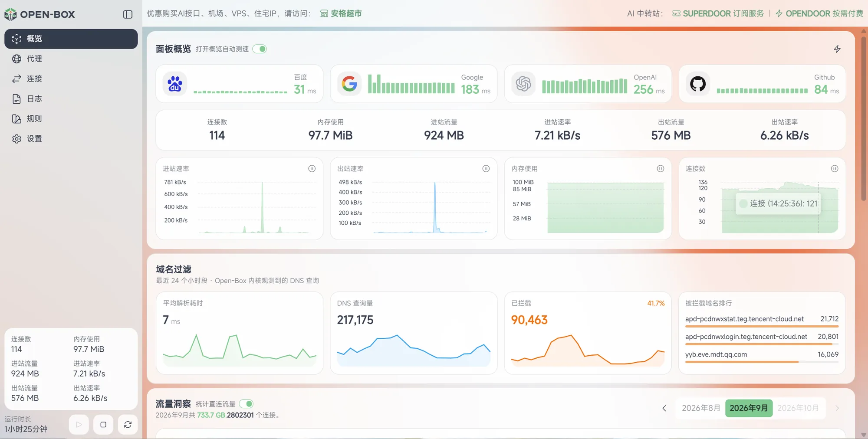Open the SUPERDOOR 订阅服务 link
This screenshot has height=439, width=868.
[718, 13]
